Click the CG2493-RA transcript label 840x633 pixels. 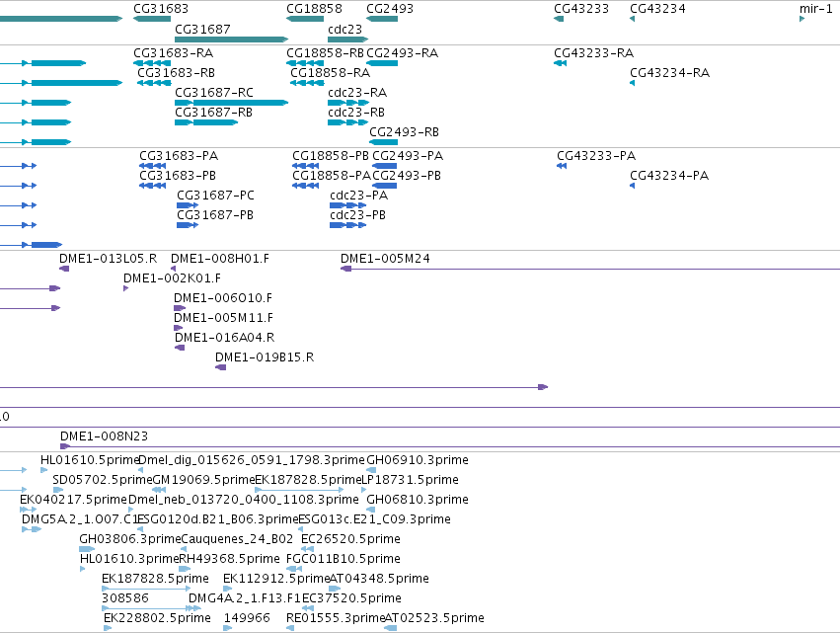click(x=403, y=53)
